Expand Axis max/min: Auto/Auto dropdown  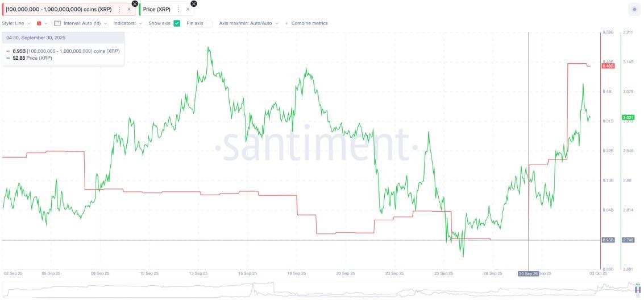click(249, 23)
